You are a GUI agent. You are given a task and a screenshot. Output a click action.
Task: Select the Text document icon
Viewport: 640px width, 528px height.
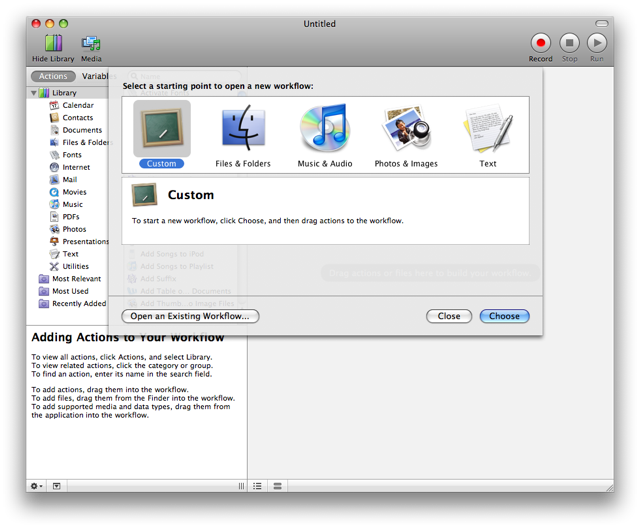[488, 127]
